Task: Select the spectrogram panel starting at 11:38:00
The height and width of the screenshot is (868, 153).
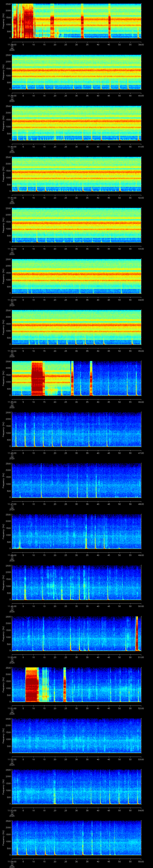Action: 76,21
